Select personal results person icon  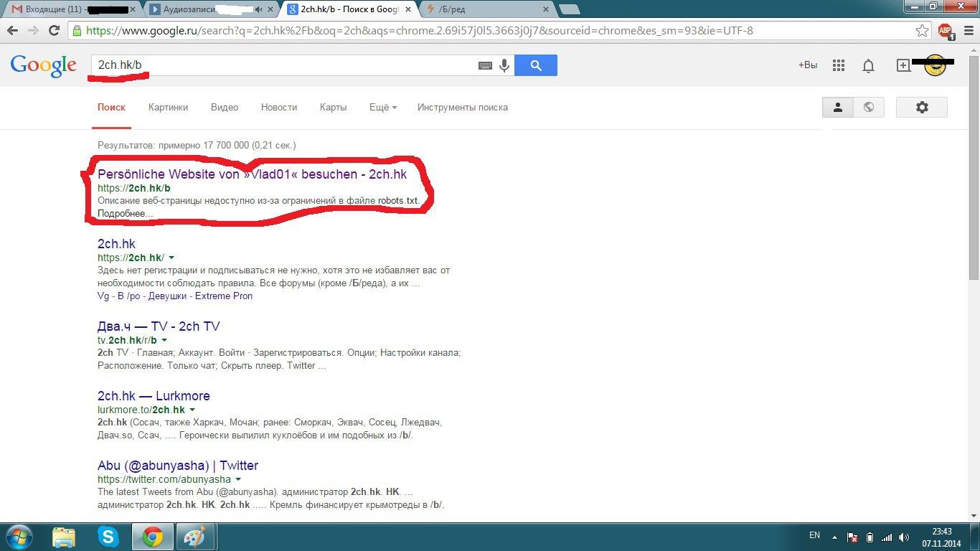[837, 107]
